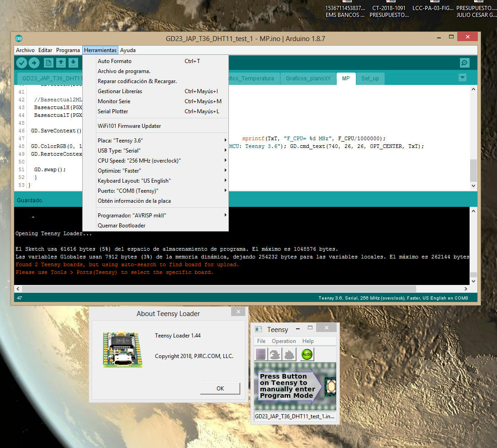
Task: Click editor vertical scrollbar up arrow
Action: pos(473,90)
